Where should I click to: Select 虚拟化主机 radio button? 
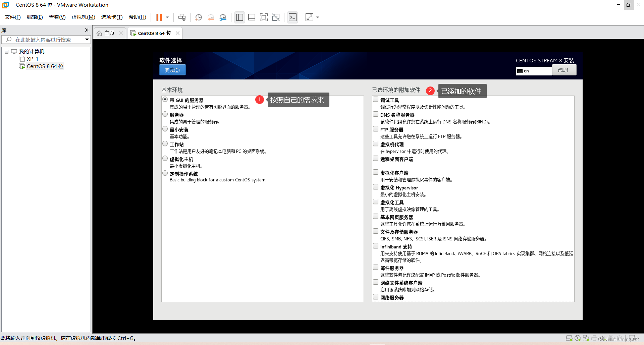pos(165,158)
